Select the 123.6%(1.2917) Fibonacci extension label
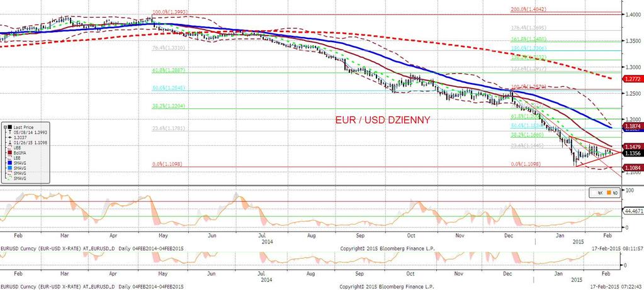 point(528,69)
